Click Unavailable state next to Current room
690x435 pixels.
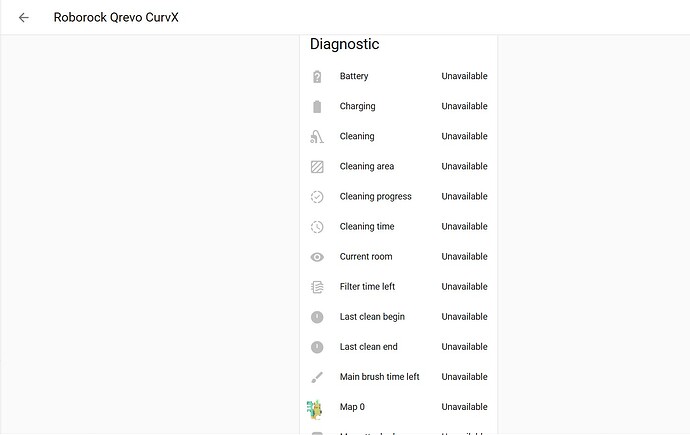tap(464, 257)
